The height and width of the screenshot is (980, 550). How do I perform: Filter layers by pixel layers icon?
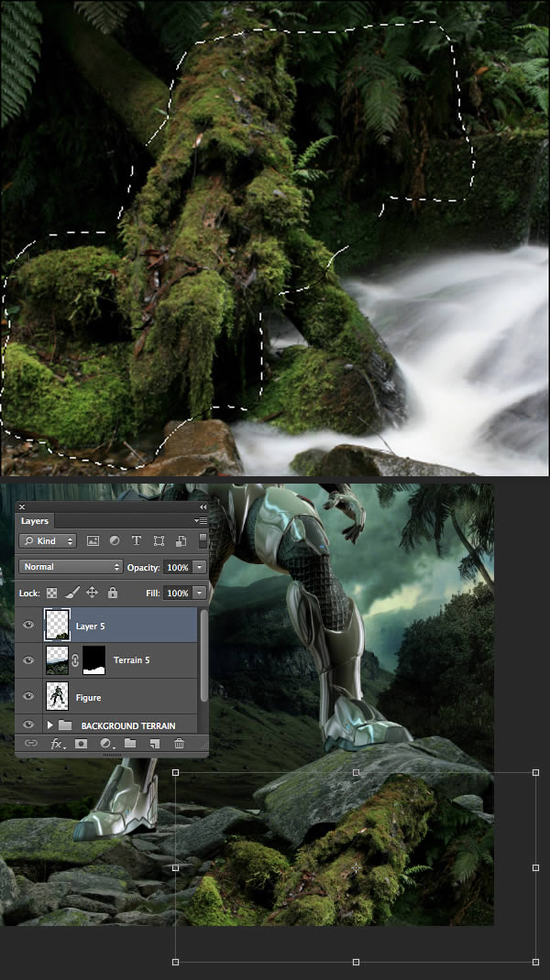pos(93,540)
